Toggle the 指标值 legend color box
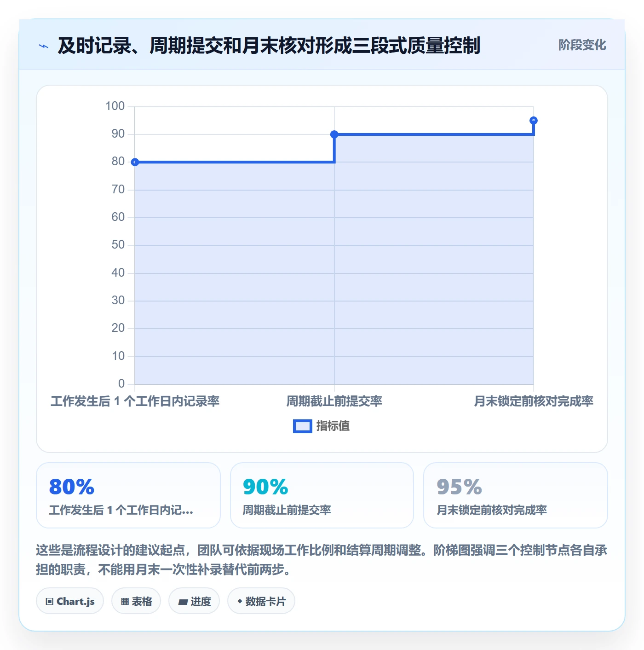 303,426
